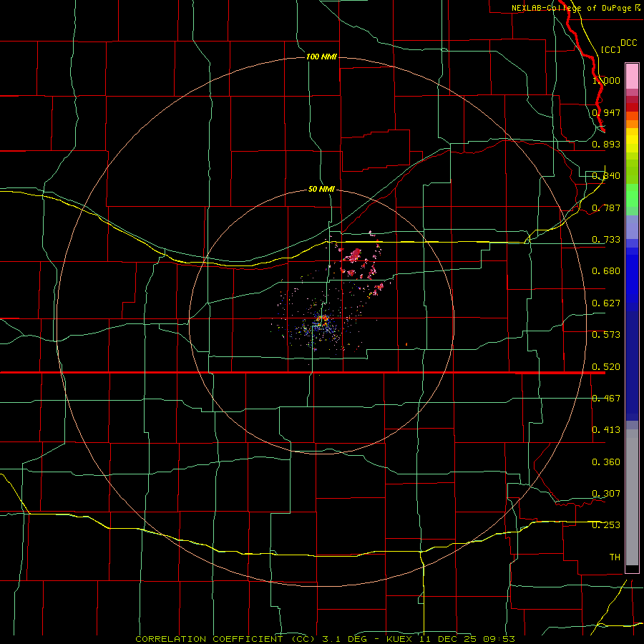Click the 0.947 scale value

(x=606, y=112)
